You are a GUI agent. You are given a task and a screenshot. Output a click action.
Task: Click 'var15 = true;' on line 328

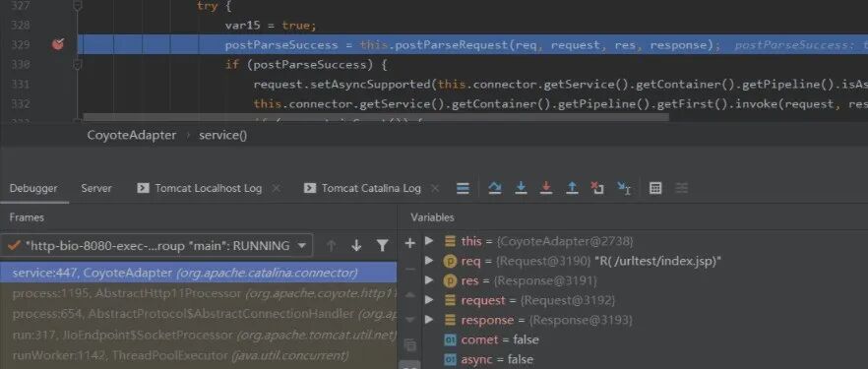tap(270, 26)
